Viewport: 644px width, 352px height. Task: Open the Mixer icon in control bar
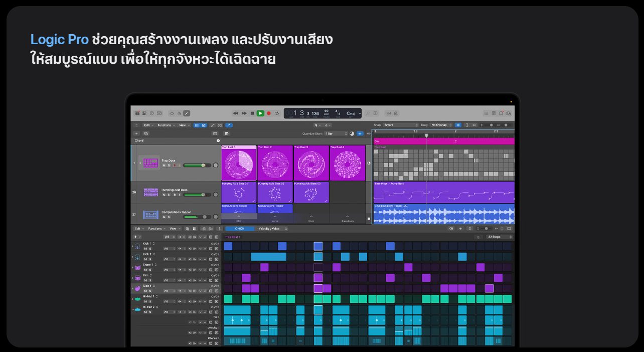[180, 113]
